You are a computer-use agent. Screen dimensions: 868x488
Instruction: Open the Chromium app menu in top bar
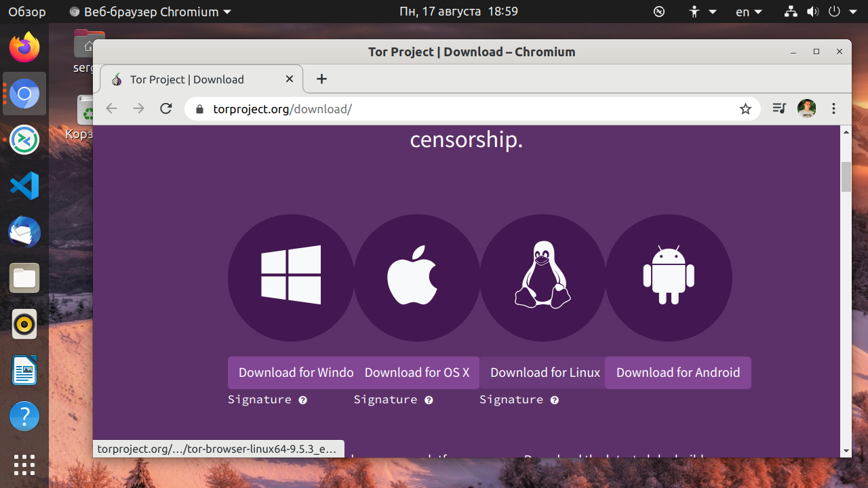coord(151,12)
